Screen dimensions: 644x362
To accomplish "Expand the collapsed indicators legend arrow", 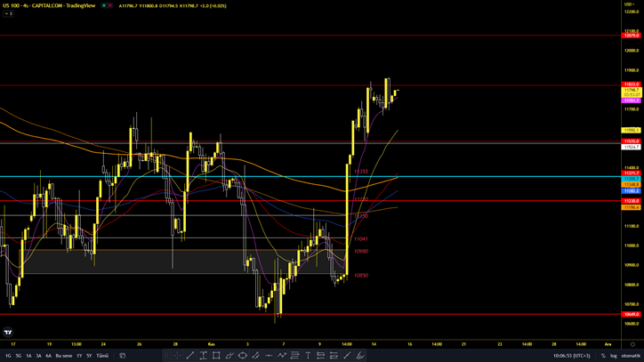I will coord(6,13).
